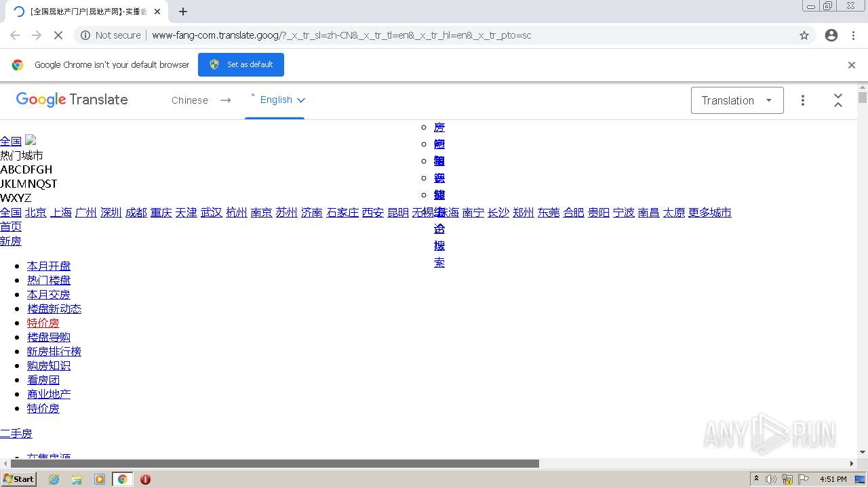The height and width of the screenshot is (488, 868).
Task: Open the 新房 section link
Action: [x=11, y=241]
